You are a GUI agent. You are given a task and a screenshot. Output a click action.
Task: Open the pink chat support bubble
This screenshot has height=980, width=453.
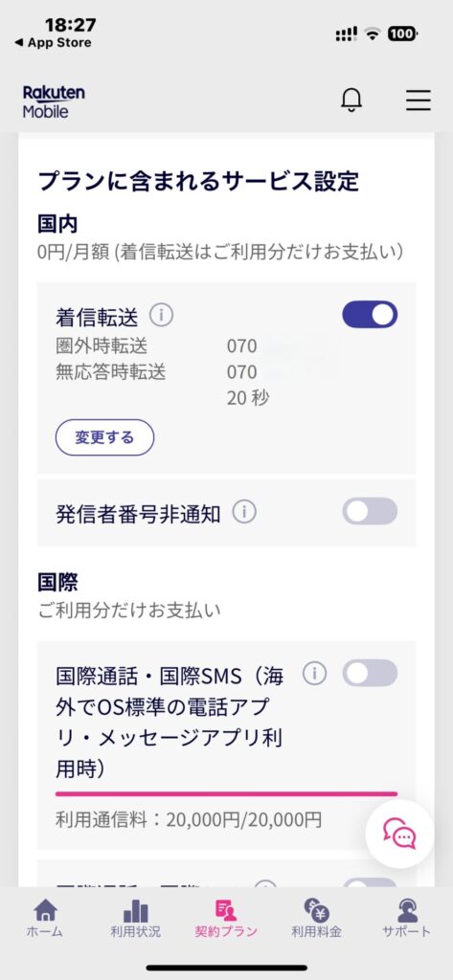[x=399, y=834]
